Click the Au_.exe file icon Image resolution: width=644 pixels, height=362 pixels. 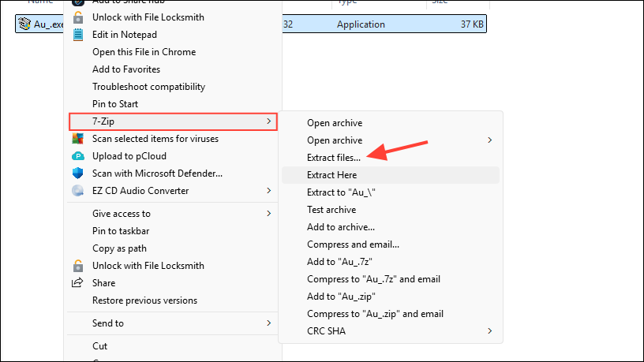(24, 24)
